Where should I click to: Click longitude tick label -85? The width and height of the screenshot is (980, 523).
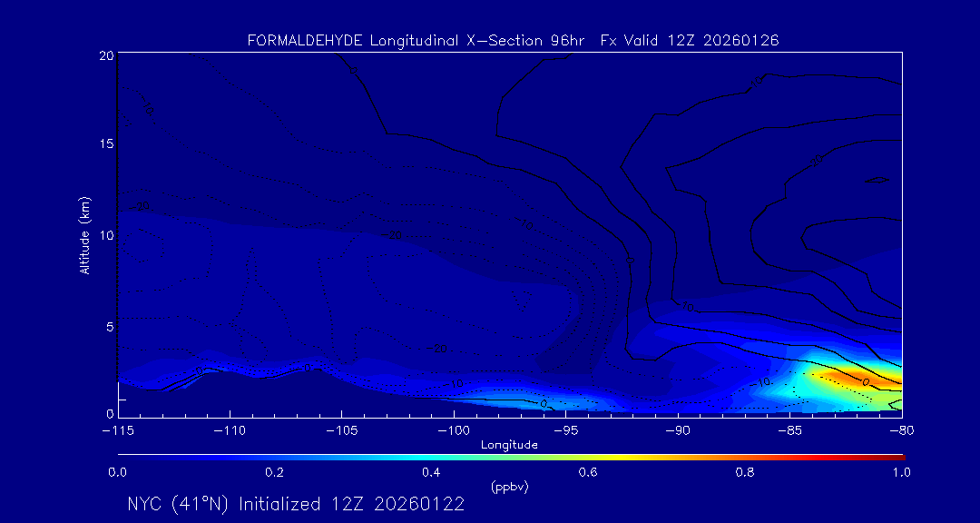(x=789, y=431)
